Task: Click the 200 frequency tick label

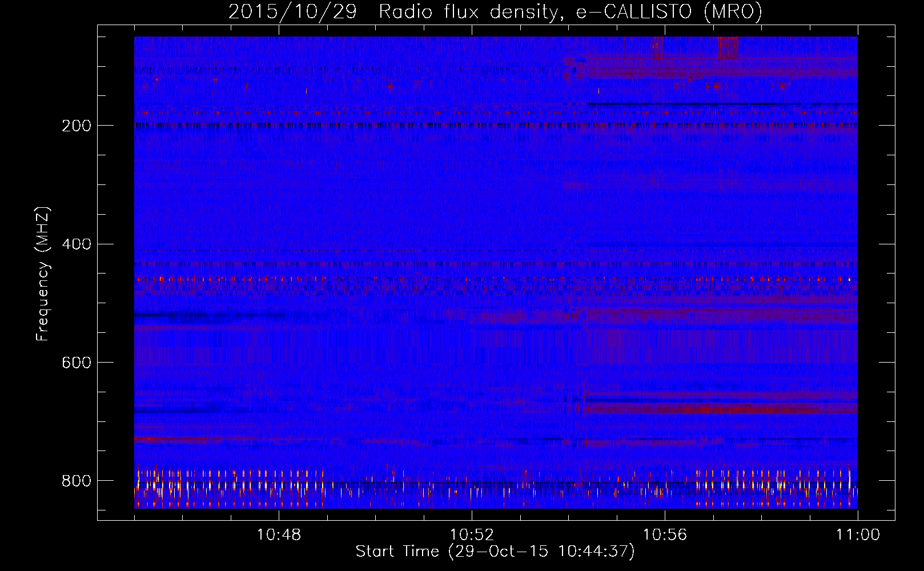Action: [x=77, y=126]
